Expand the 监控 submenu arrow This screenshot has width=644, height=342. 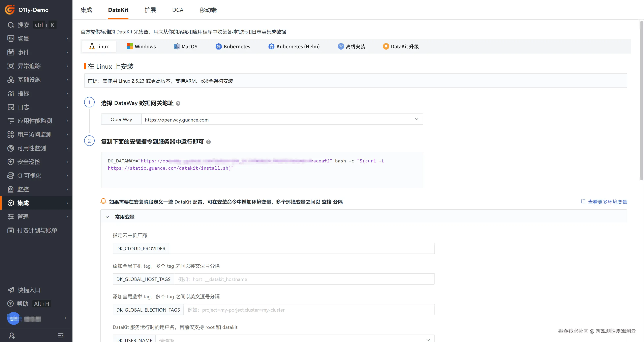coord(67,189)
